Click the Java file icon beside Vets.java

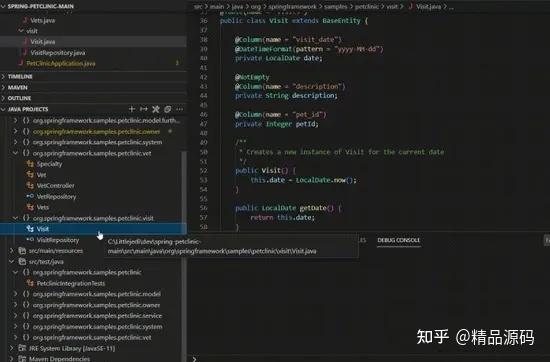click(25, 20)
